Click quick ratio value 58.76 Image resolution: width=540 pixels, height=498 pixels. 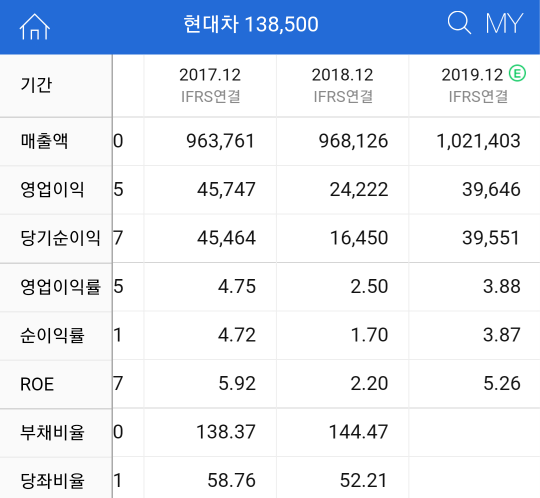click(231, 481)
